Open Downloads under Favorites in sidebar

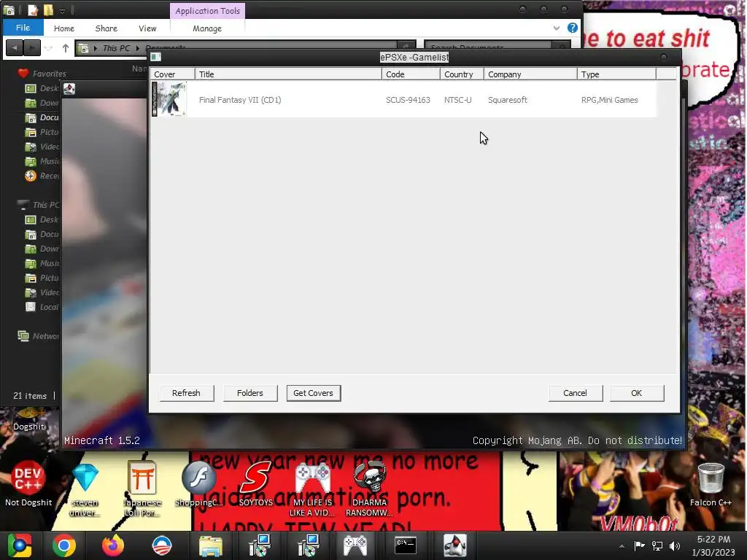(42, 103)
